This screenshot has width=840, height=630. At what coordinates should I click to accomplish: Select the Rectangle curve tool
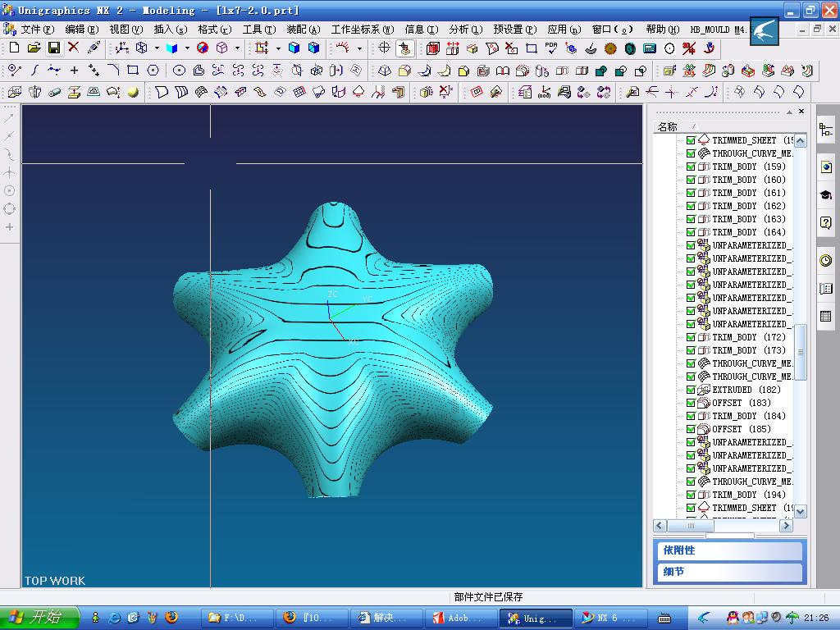[133, 71]
